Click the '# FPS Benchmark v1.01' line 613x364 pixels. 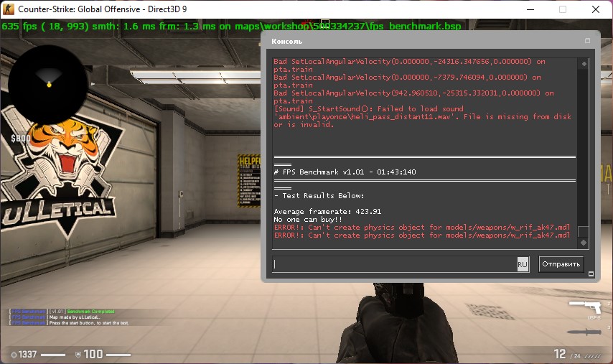(345, 172)
